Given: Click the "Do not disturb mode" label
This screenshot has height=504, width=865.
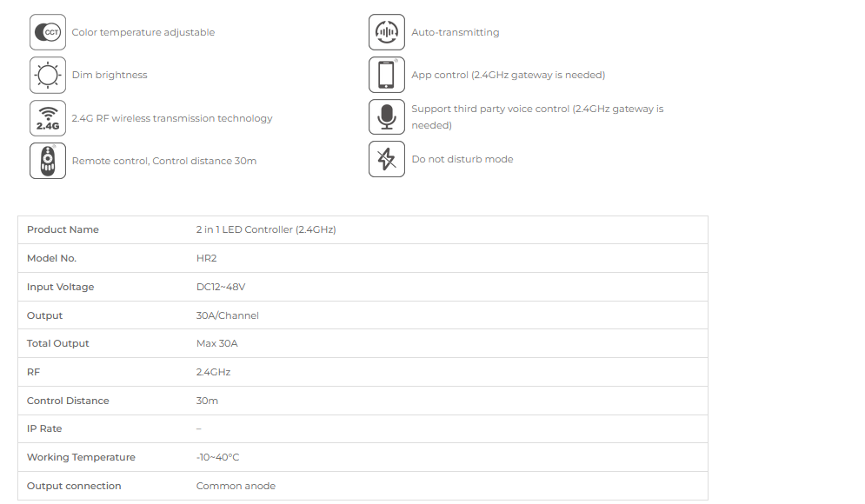Looking at the screenshot, I should tap(462, 159).
